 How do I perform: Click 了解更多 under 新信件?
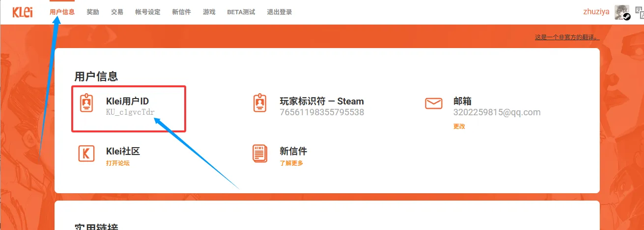tap(291, 163)
